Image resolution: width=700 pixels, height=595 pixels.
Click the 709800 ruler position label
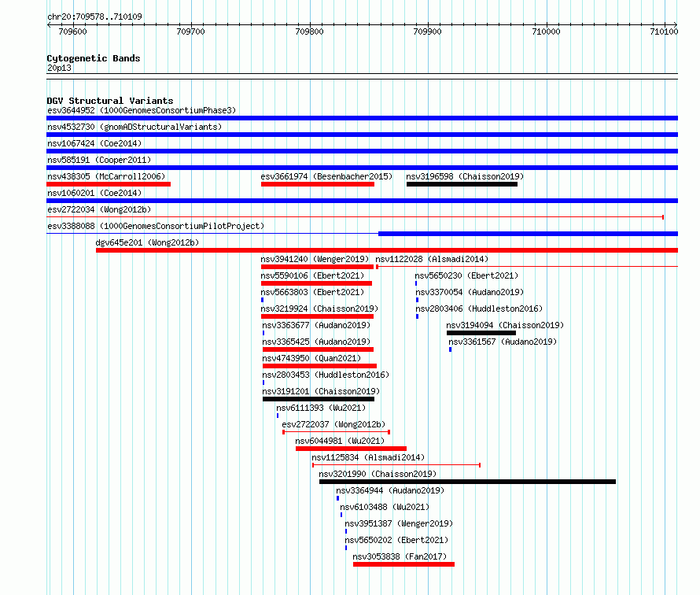click(309, 31)
